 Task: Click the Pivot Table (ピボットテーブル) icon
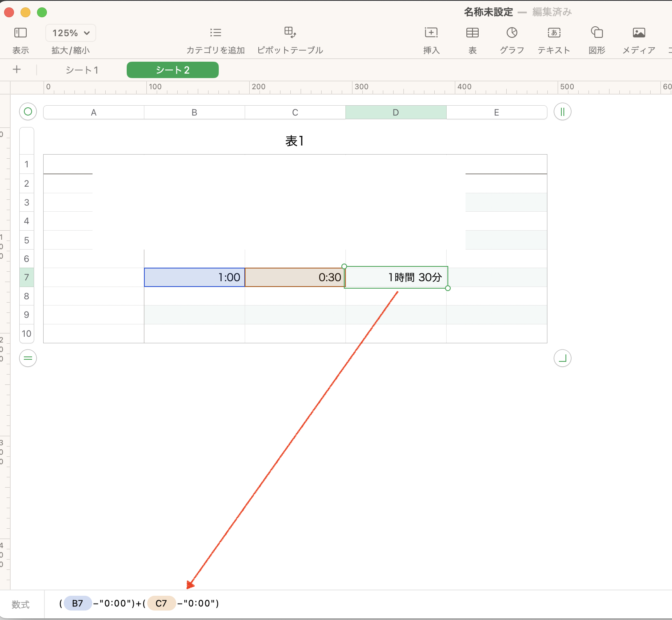click(290, 32)
